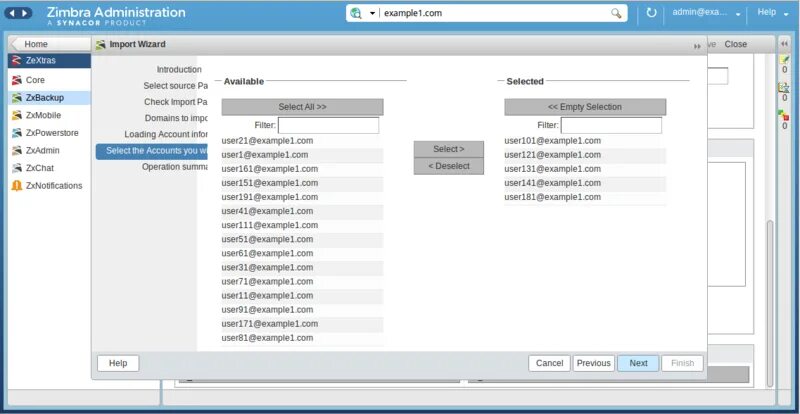Viewport: 800px width, 414px height.
Task: Click the Close button behind the wizard
Action: click(736, 44)
